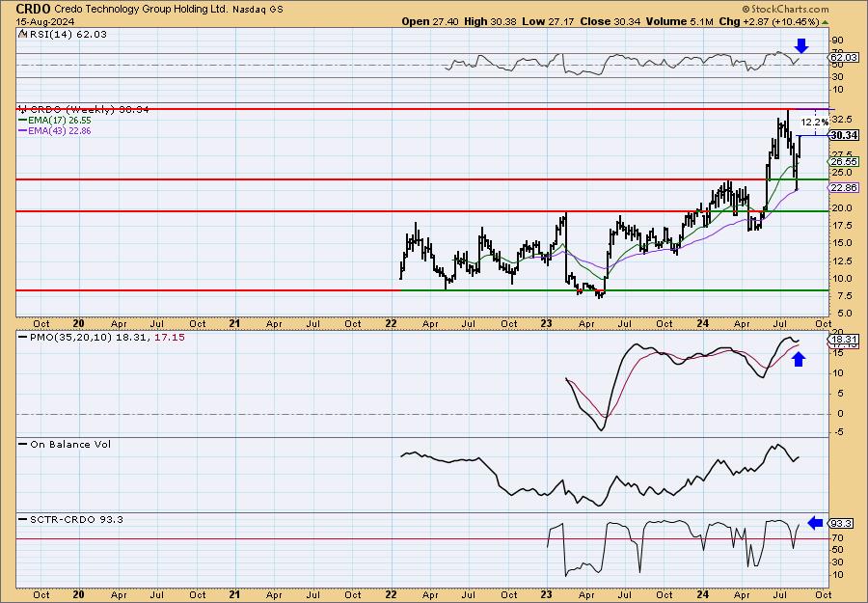The image size is (868, 603).
Task: Click the 15-Aug-2024 chart date
Action: 42,21
